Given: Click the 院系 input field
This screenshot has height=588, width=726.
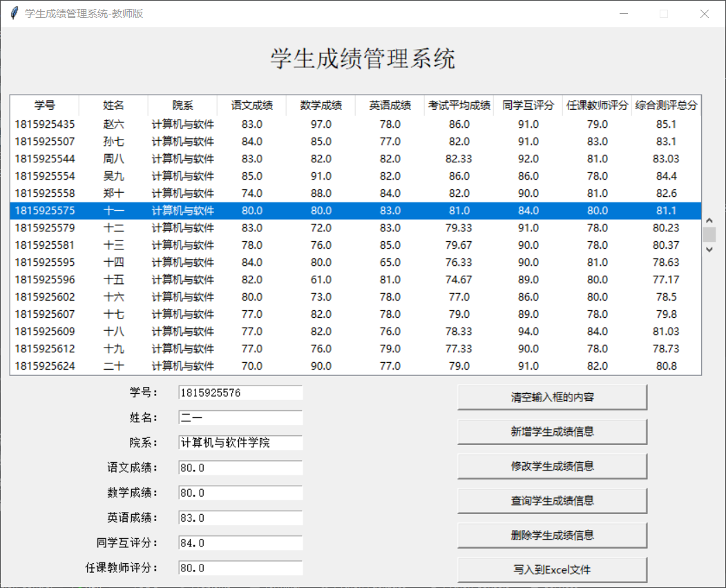Looking at the screenshot, I should [x=240, y=443].
